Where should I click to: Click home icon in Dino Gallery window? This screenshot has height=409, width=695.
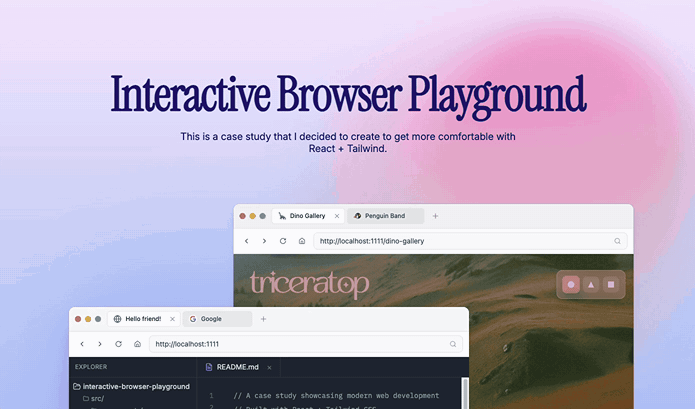[x=302, y=241]
